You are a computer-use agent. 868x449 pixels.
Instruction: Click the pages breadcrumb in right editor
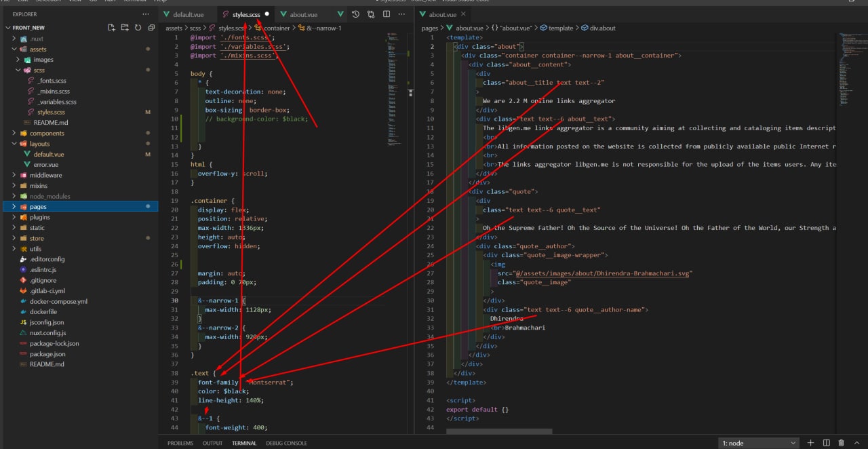point(430,28)
